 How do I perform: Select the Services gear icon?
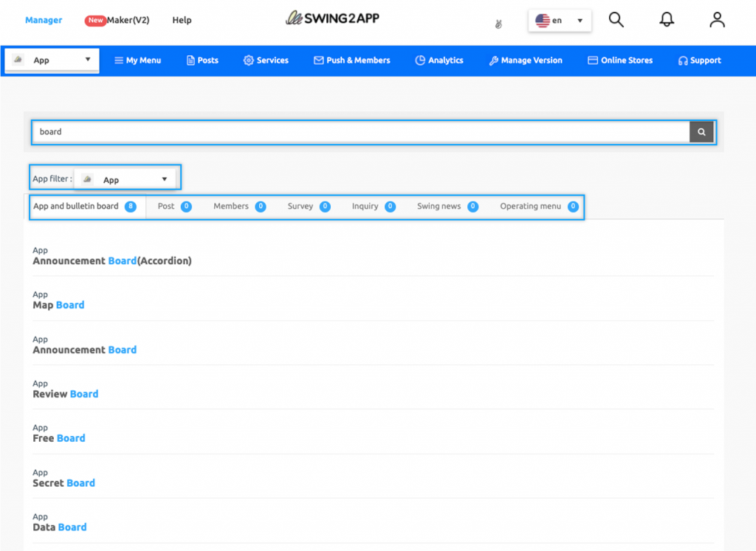(249, 60)
